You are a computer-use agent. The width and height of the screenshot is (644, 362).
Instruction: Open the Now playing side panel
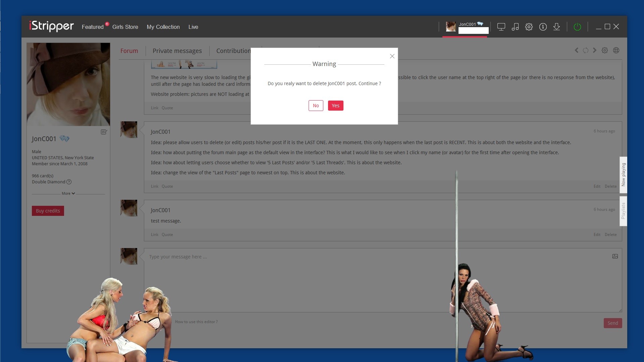pyautogui.click(x=623, y=175)
